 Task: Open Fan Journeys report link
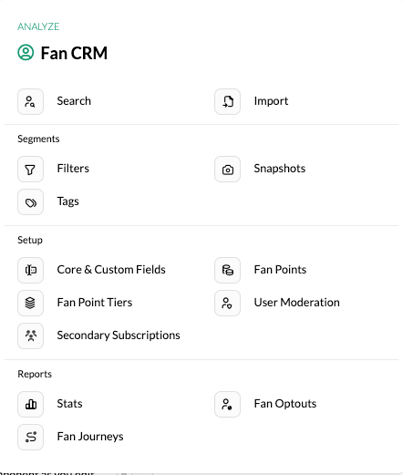tap(90, 437)
